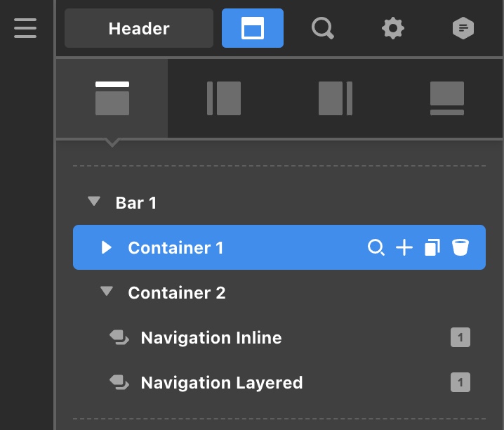
Task: Open the hamburger menu
Action: (x=25, y=28)
